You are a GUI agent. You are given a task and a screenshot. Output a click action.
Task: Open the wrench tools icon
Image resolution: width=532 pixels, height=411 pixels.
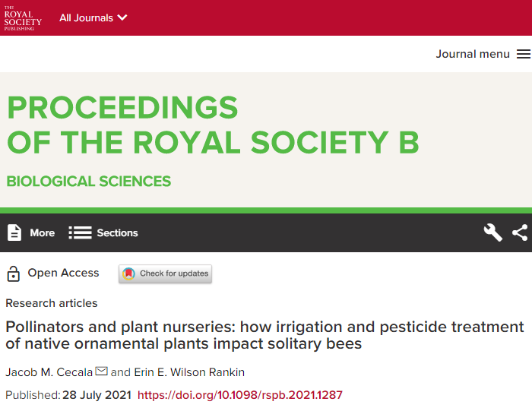492,232
